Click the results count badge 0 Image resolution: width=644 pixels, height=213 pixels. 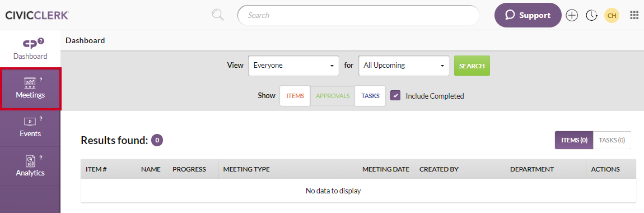tap(157, 141)
